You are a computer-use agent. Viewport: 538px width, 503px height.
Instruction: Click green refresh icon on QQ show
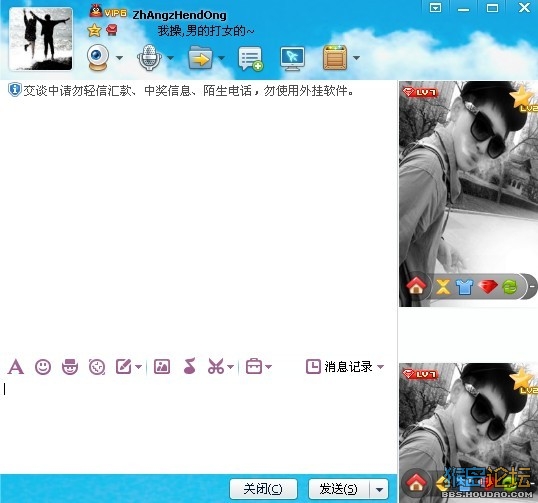click(x=510, y=287)
